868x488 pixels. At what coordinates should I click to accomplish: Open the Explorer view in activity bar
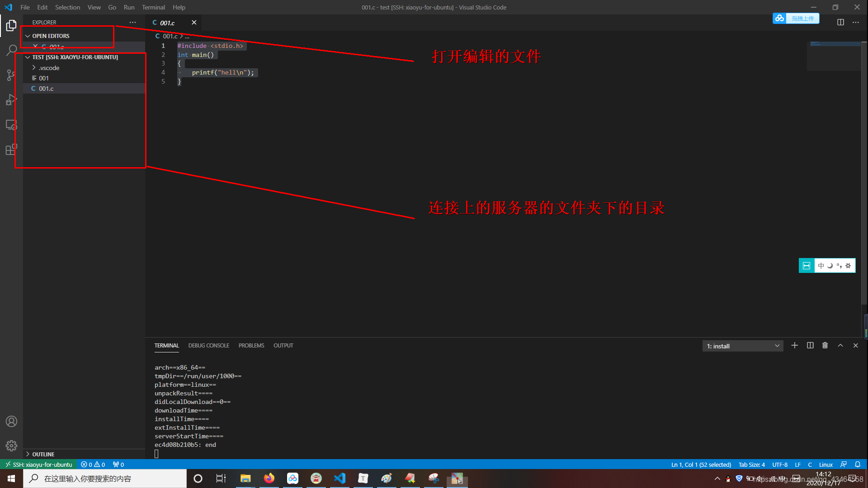click(x=11, y=26)
